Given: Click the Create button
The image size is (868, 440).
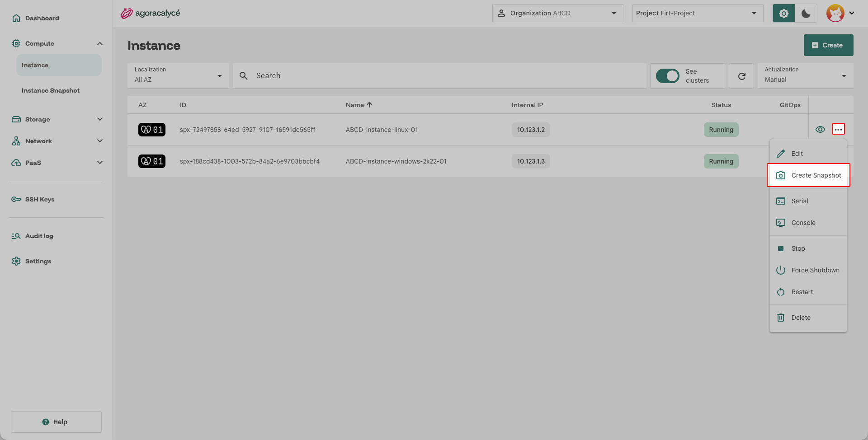Looking at the screenshot, I should coord(828,45).
